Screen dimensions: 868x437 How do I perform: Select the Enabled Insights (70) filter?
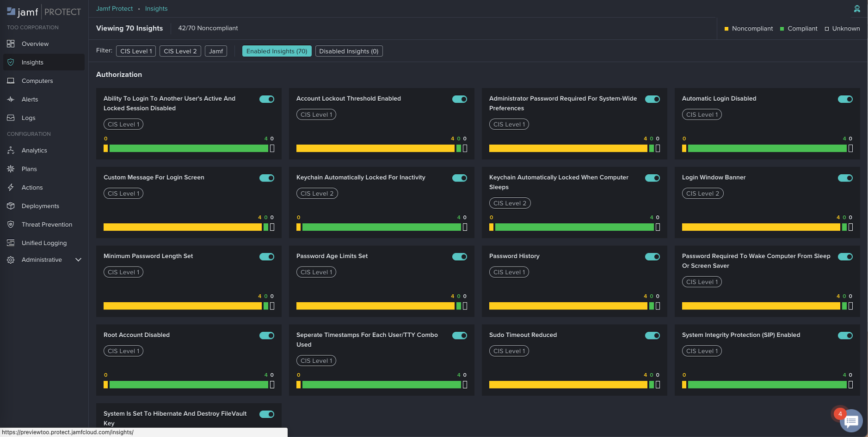277,51
